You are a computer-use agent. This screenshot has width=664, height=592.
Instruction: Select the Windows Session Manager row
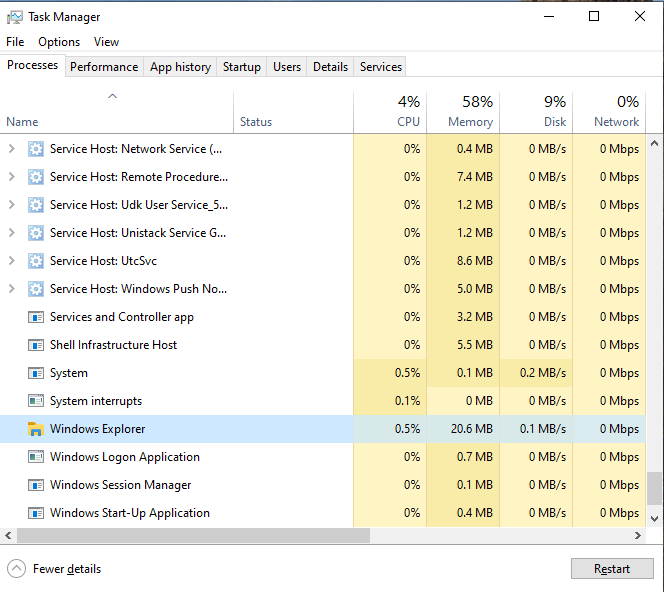(323, 485)
